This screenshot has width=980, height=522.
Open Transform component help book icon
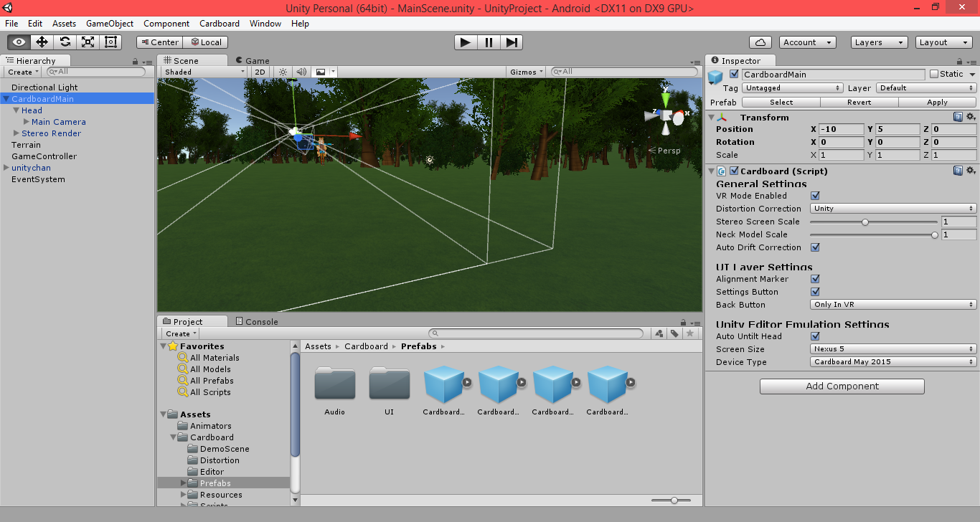958,117
